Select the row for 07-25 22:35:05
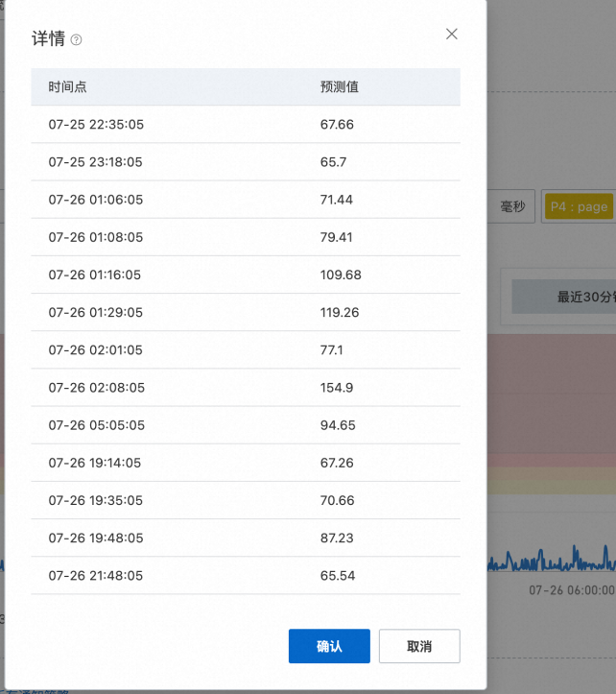The width and height of the screenshot is (616, 694). click(x=96, y=124)
